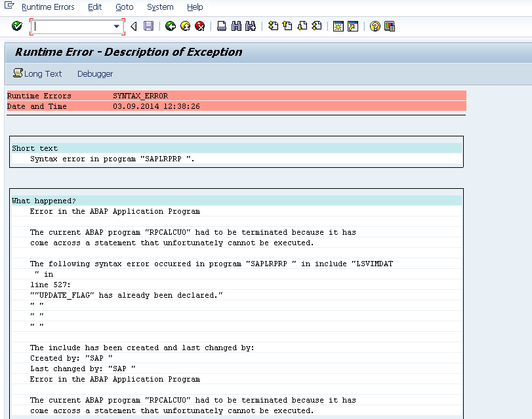This screenshot has width=532, height=419.
Task: Click the red Cancel icon
Action: [200, 26]
